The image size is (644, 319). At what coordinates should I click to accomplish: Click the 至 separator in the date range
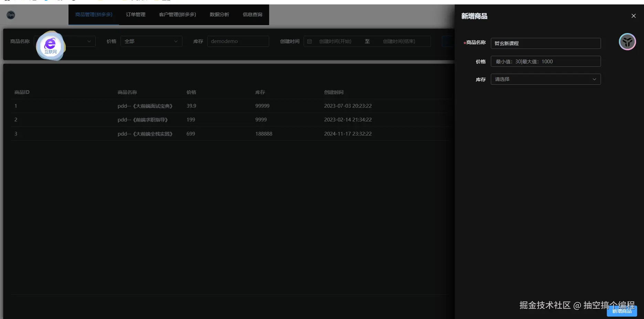367,41
